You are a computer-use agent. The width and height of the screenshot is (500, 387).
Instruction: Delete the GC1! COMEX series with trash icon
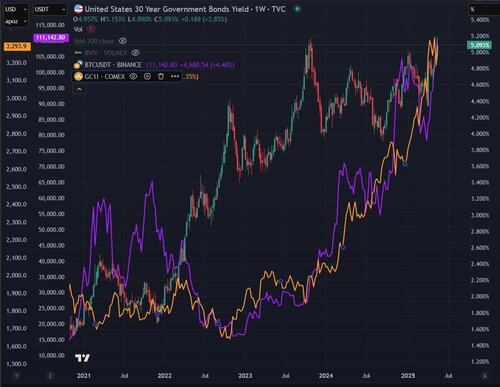coord(161,76)
